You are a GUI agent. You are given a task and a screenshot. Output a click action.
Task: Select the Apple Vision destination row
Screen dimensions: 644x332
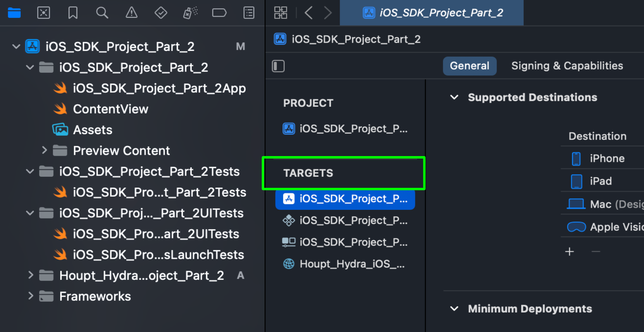point(602,227)
